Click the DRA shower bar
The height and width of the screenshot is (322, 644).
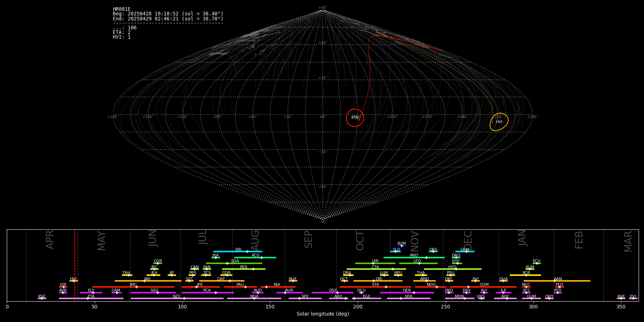[x=348, y=275]
